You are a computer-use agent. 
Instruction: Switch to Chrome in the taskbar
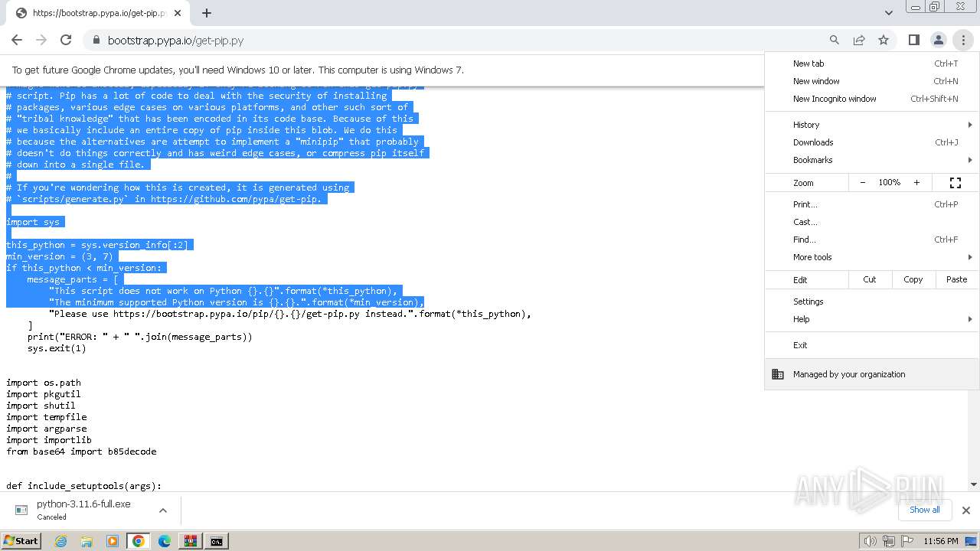(x=139, y=541)
